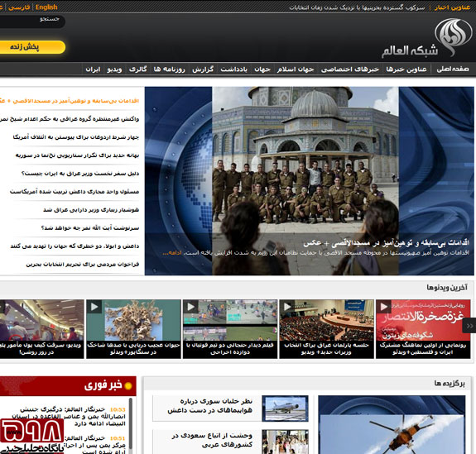
Task: Click the 598 logo watermark
Action: [x=32, y=436]
